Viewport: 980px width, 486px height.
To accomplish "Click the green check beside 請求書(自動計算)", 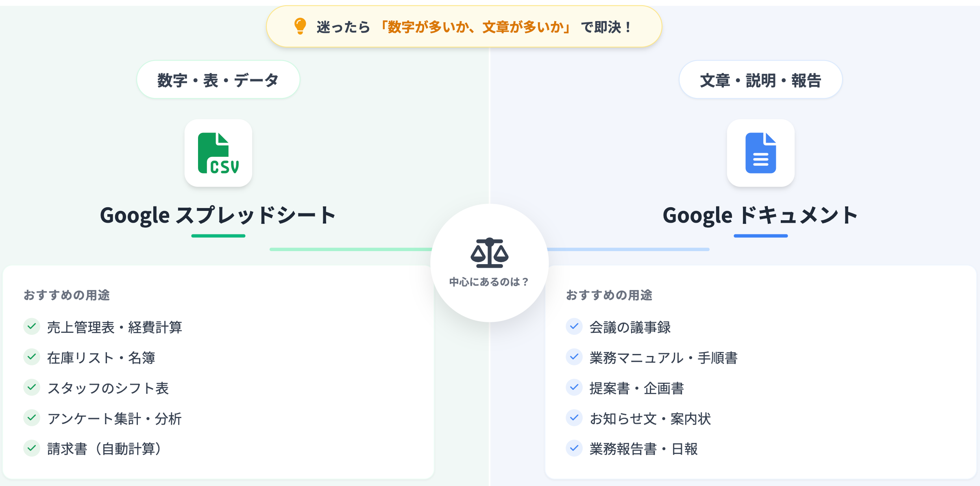I will pyautogui.click(x=32, y=448).
